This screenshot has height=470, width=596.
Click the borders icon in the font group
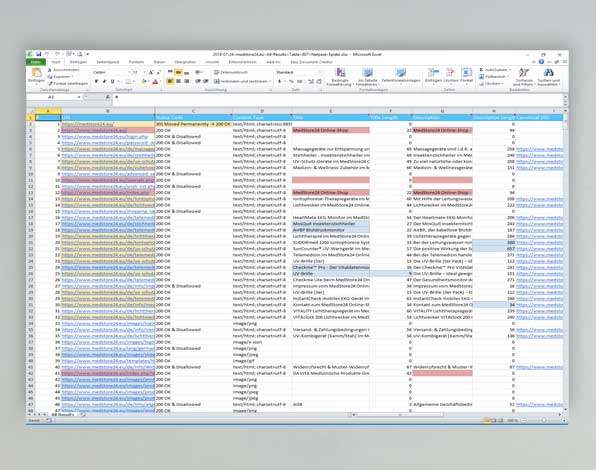click(x=128, y=81)
